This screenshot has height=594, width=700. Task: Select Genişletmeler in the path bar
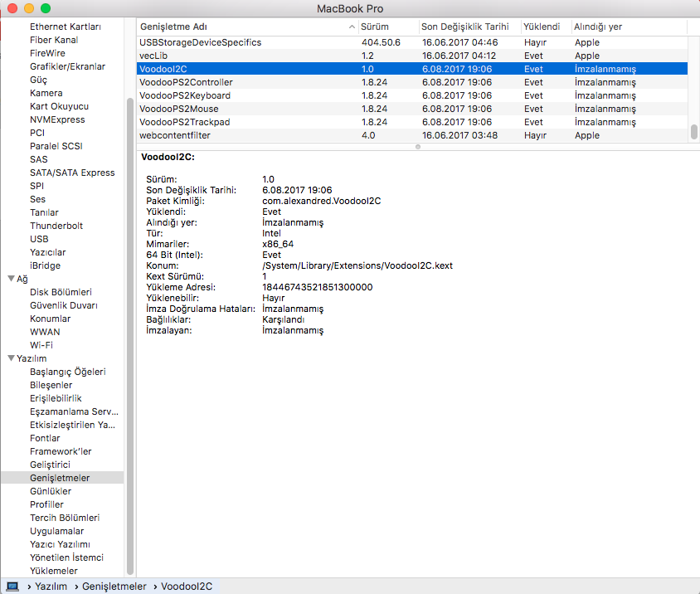(x=114, y=586)
